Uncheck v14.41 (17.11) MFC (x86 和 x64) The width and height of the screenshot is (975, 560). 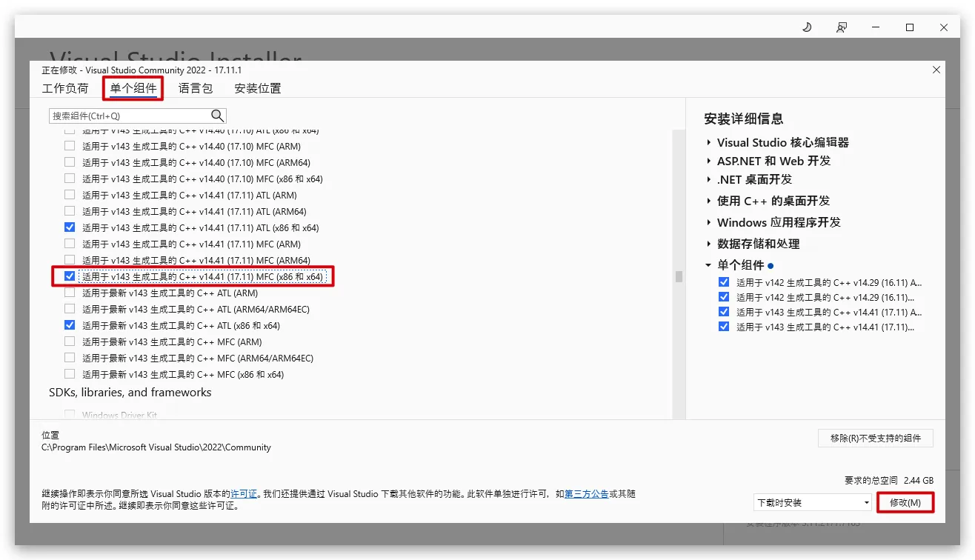point(70,276)
